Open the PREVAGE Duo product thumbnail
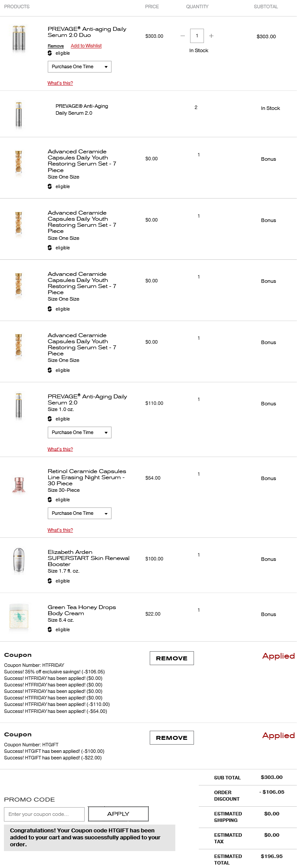This screenshot has height=868, width=299. point(19,39)
